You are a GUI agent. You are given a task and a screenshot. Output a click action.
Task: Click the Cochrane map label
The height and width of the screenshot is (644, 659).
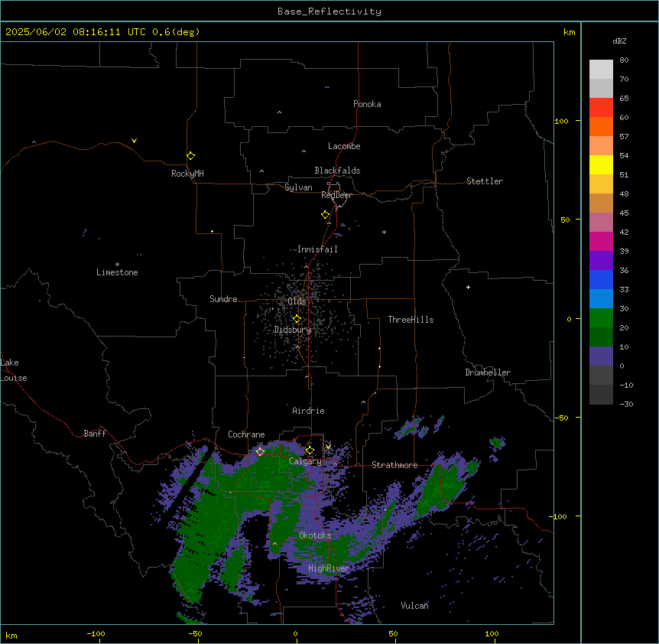[x=246, y=434]
